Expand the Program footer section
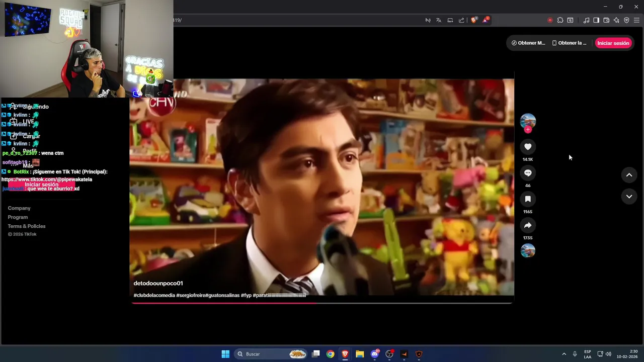Image resolution: width=644 pixels, height=362 pixels. pos(18,217)
